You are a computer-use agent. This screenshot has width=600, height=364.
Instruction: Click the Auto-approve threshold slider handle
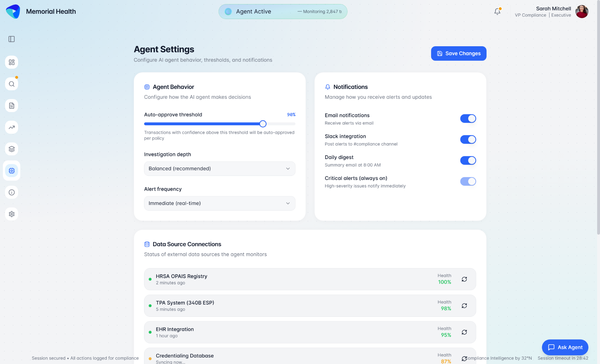tap(263, 124)
